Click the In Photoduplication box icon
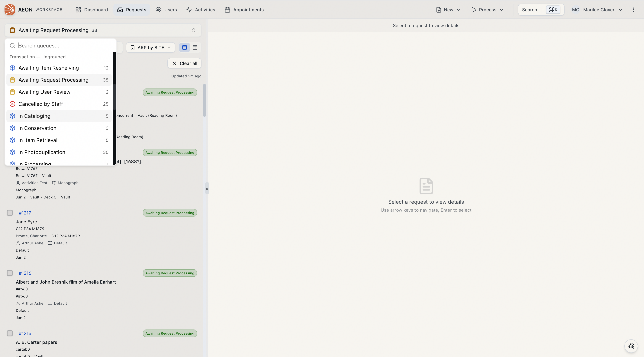 point(12,152)
